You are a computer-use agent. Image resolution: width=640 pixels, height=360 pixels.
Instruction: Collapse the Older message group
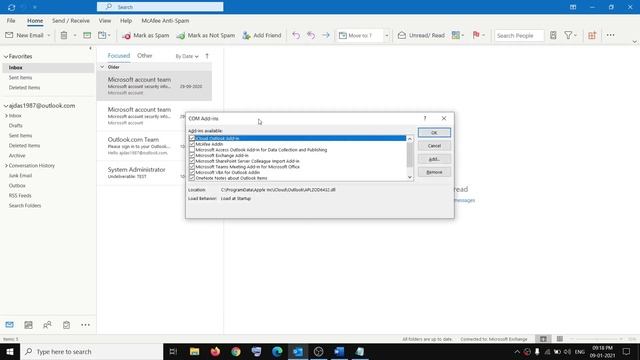(102, 67)
